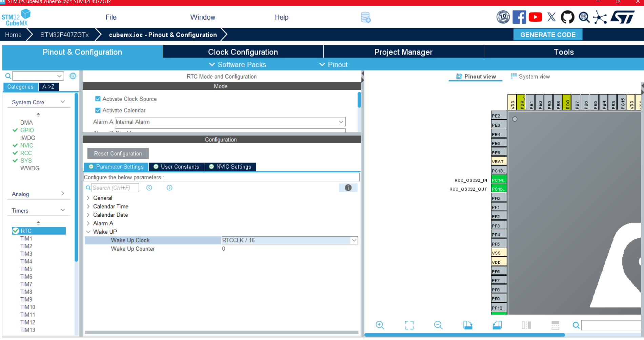This screenshot has width=644, height=340.
Task: Collapse the Wake UP group
Action: click(x=88, y=232)
